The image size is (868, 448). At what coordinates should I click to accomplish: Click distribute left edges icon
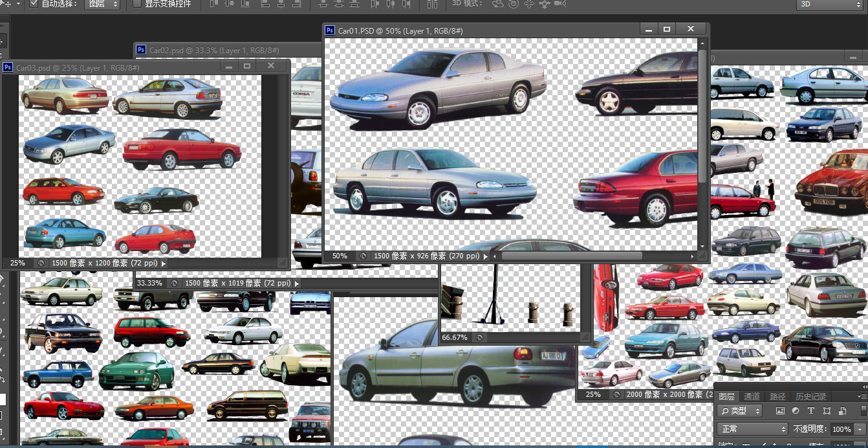coord(375,4)
